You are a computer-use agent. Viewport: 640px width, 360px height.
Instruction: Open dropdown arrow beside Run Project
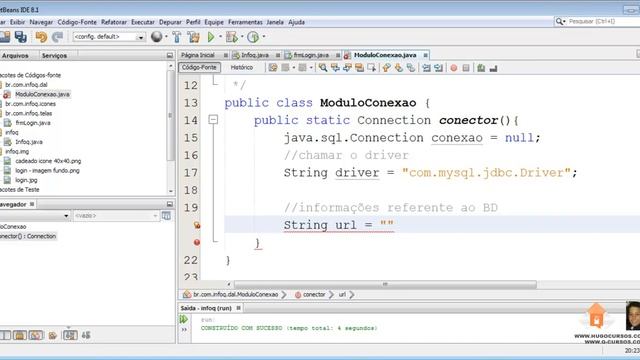click(x=220, y=37)
